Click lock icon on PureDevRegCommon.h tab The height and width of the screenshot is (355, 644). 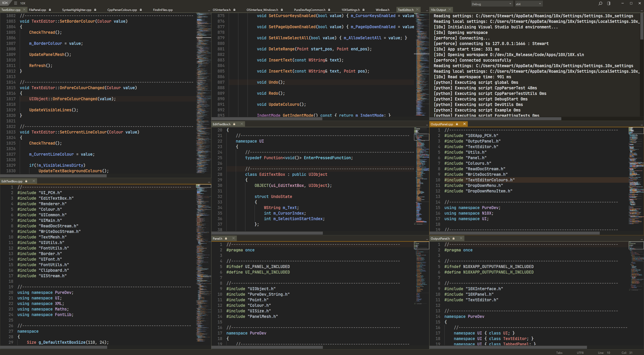tap(329, 10)
